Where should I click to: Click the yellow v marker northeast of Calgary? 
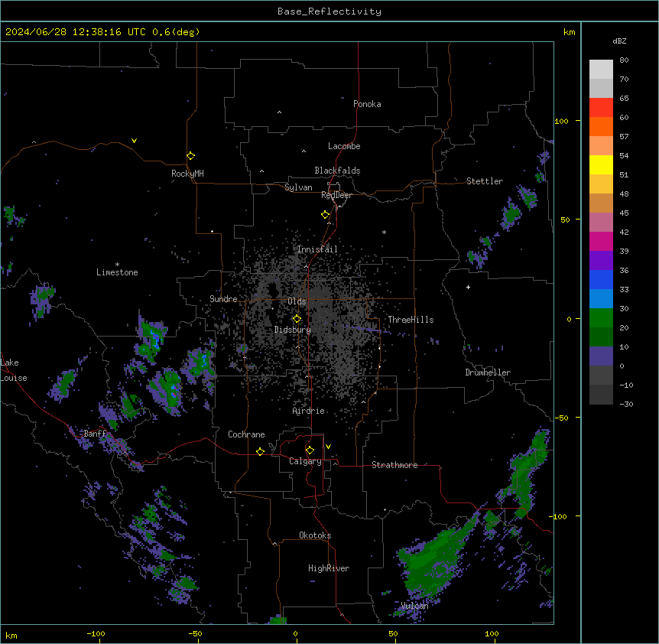pos(328,447)
